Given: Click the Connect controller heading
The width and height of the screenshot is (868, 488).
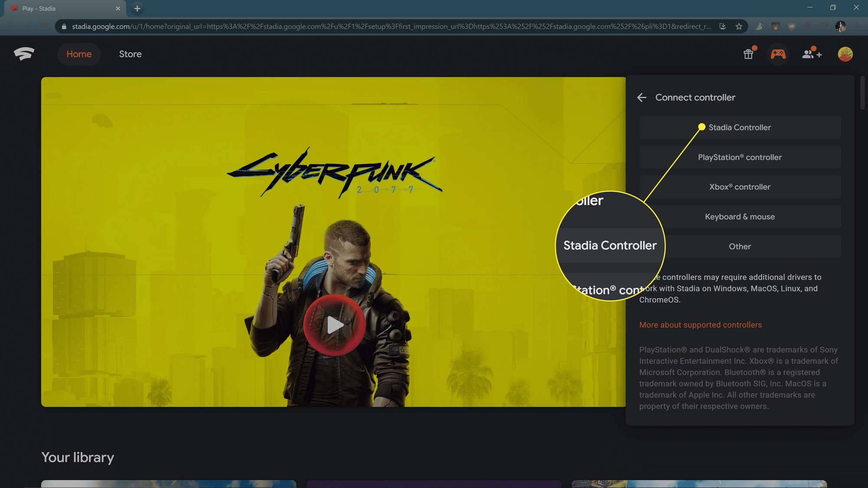Looking at the screenshot, I should tap(695, 98).
